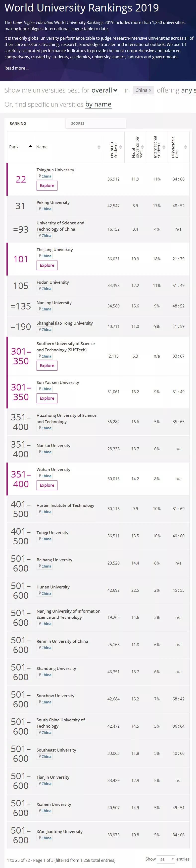This screenshot has width=196, height=868.
Task: Open the Read more link
Action: pos(16,68)
